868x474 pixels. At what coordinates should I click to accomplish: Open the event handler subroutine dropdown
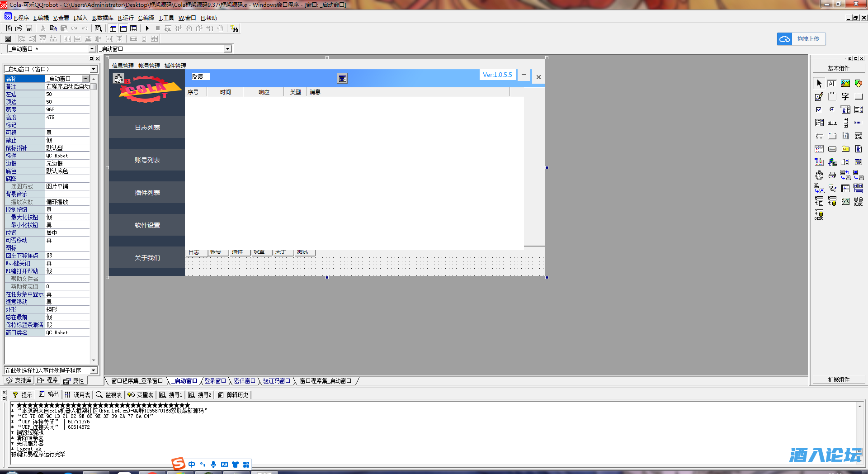pos(93,370)
